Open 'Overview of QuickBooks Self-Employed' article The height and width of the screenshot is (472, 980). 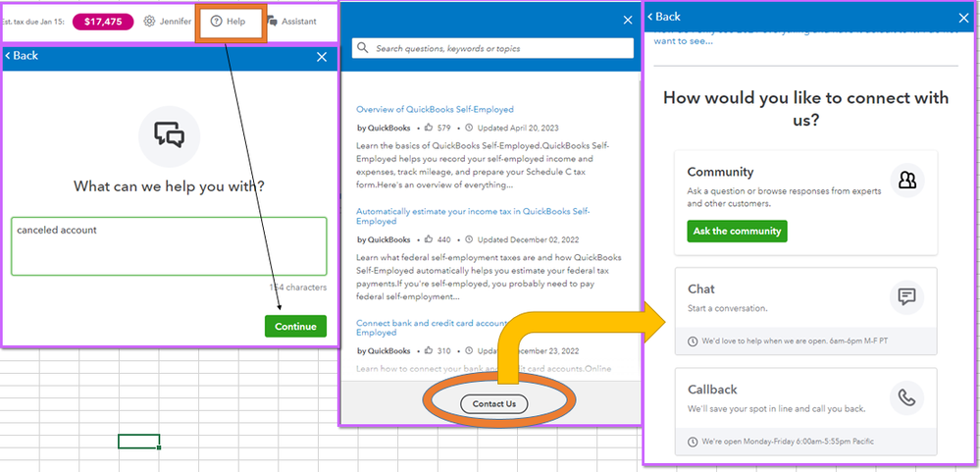click(435, 109)
